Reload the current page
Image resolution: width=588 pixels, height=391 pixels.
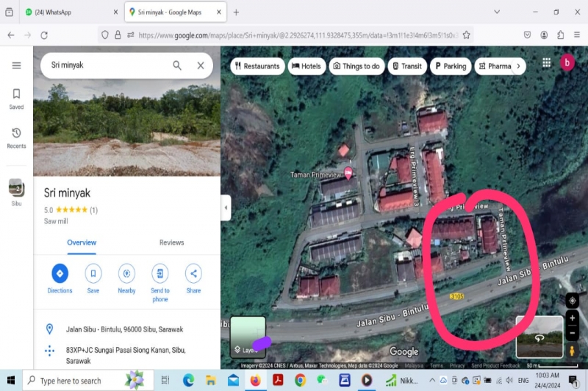click(x=44, y=35)
